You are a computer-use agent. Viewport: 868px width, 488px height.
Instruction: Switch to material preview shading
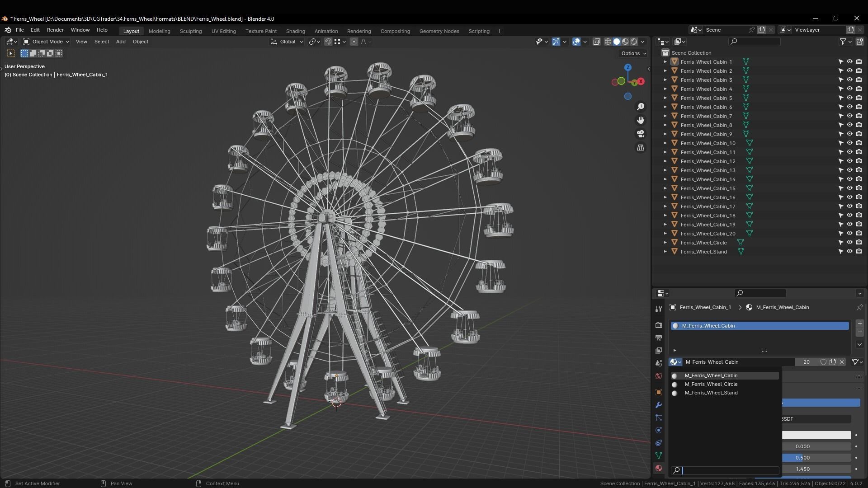[x=625, y=42]
